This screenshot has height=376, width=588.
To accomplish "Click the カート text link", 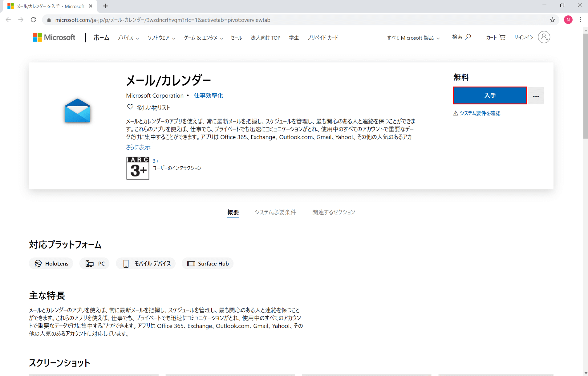I will [491, 37].
